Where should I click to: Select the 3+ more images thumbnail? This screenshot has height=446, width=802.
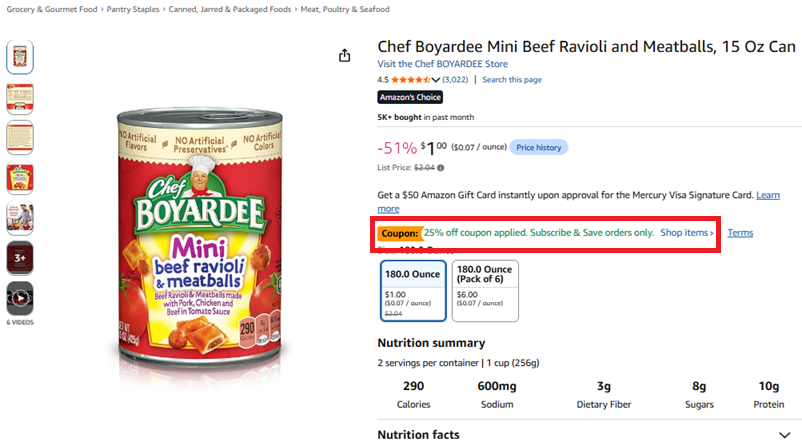20,258
